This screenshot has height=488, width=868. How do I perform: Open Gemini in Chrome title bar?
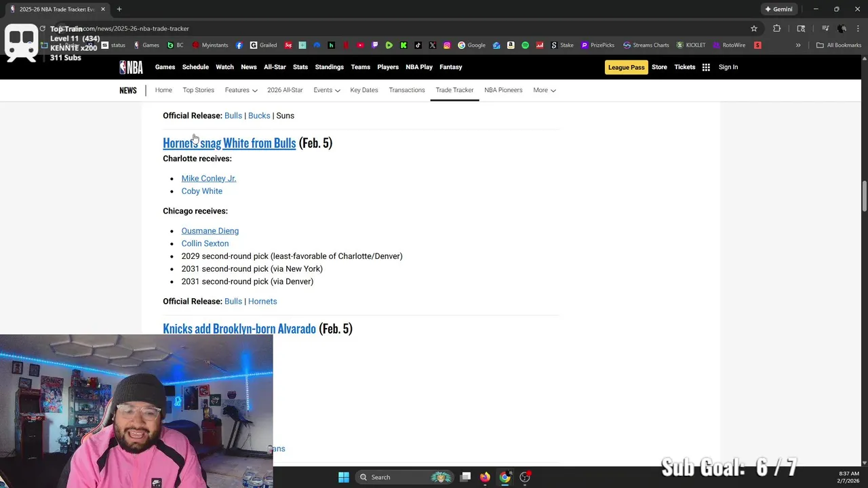click(778, 9)
